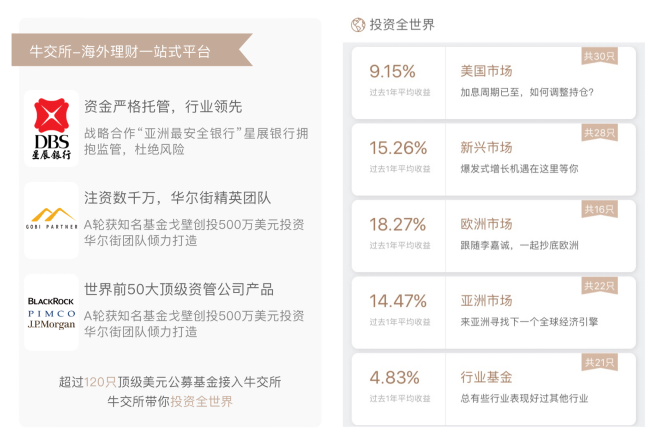657x440 pixels.
Task: Click the 共21只 ribbon badge
Action: (599, 362)
